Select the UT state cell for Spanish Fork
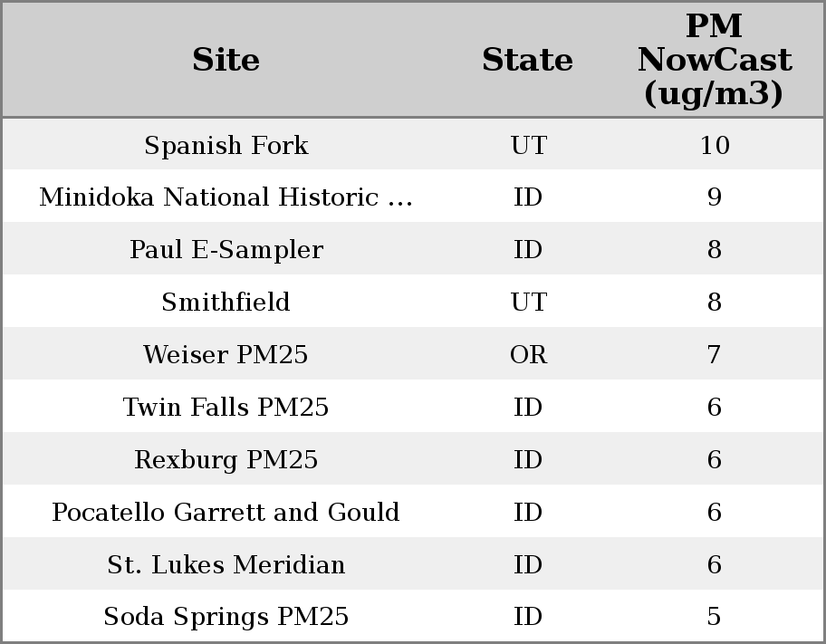Viewport: 826px width, 644px height. [528, 146]
